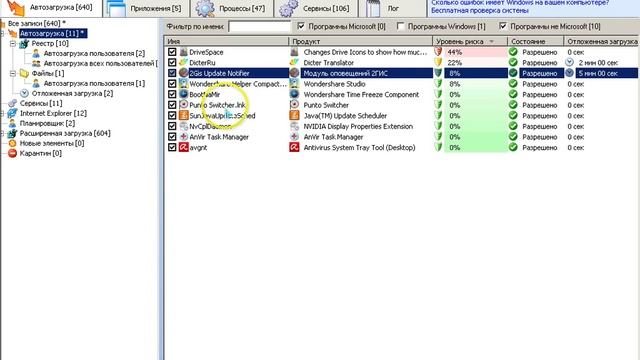The image size is (640, 360).
Task: Click the Wondershare Time Freeze Component icon
Action: pos(294,94)
